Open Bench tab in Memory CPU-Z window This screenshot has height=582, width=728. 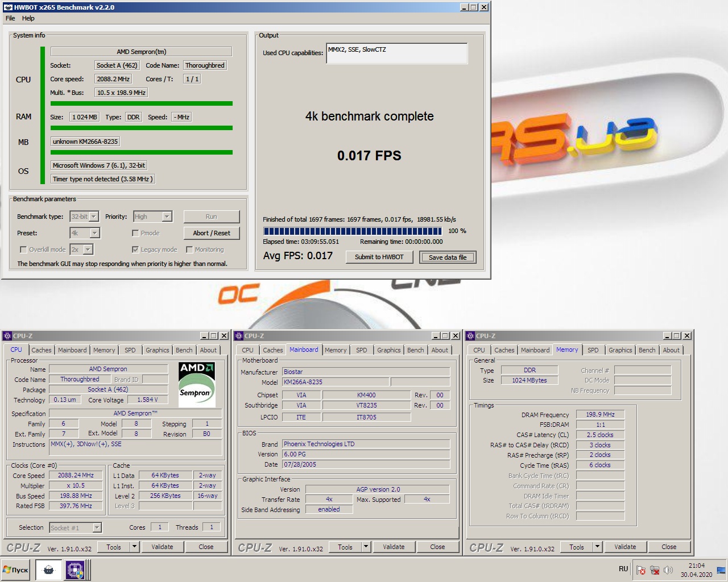(647, 350)
